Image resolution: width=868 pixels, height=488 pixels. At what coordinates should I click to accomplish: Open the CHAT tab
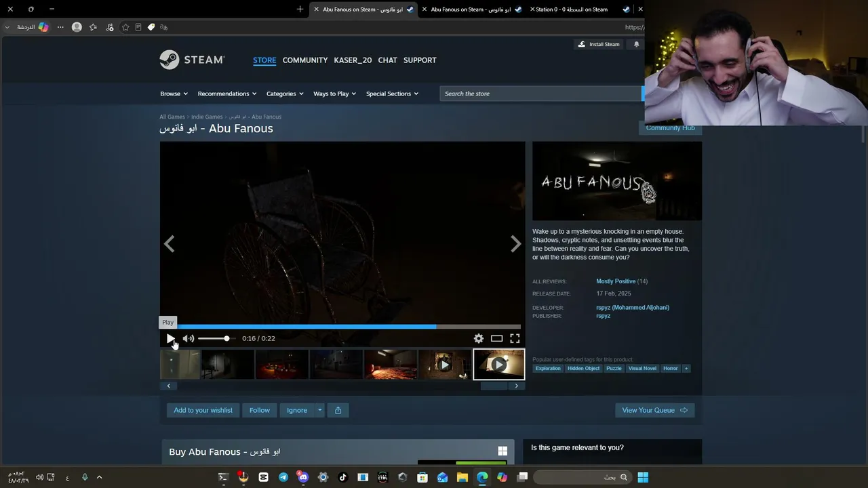pos(388,60)
